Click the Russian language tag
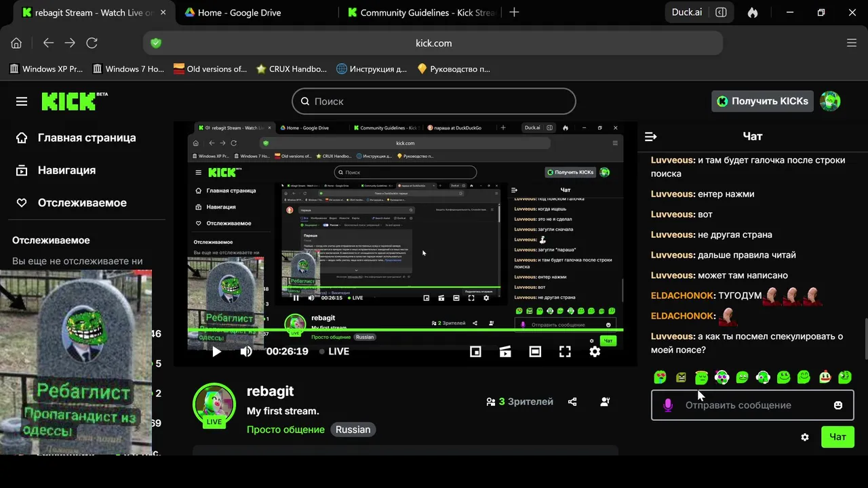This screenshot has height=488, width=868. (x=353, y=430)
